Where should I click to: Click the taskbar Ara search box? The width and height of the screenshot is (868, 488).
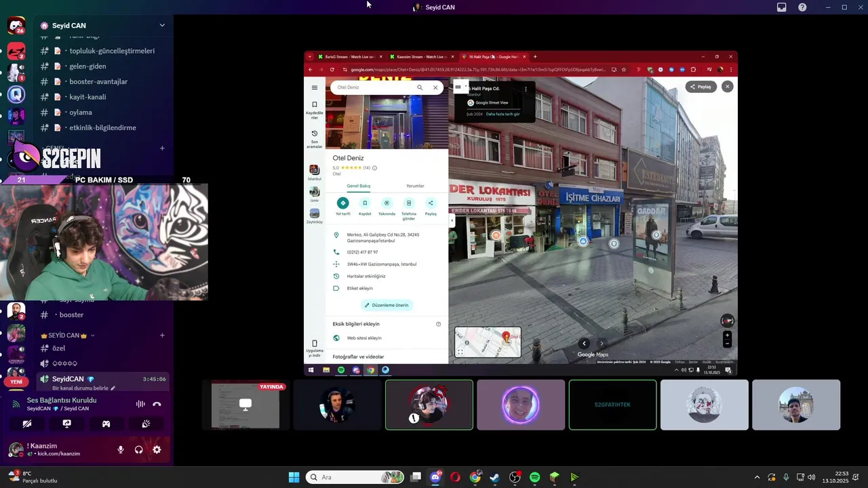354,477
